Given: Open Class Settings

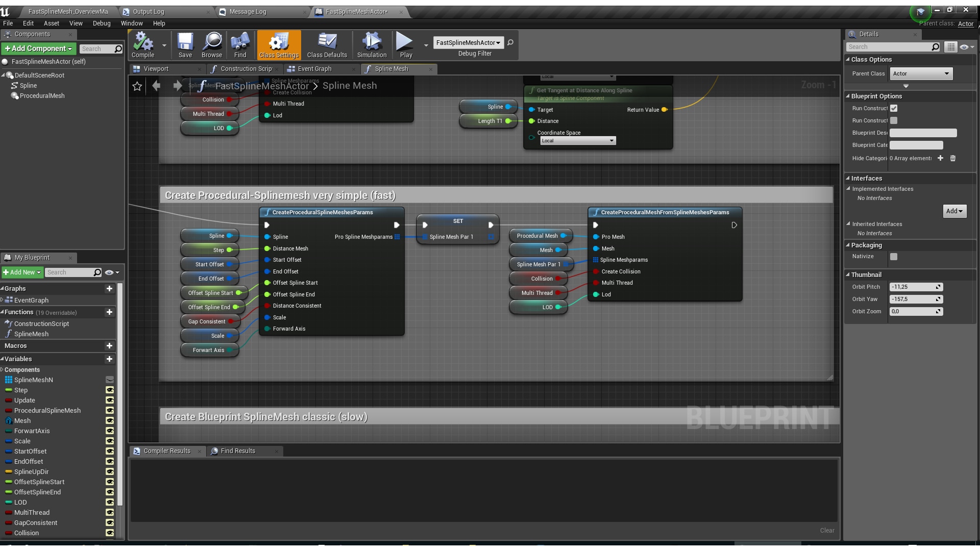Looking at the screenshot, I should point(278,45).
